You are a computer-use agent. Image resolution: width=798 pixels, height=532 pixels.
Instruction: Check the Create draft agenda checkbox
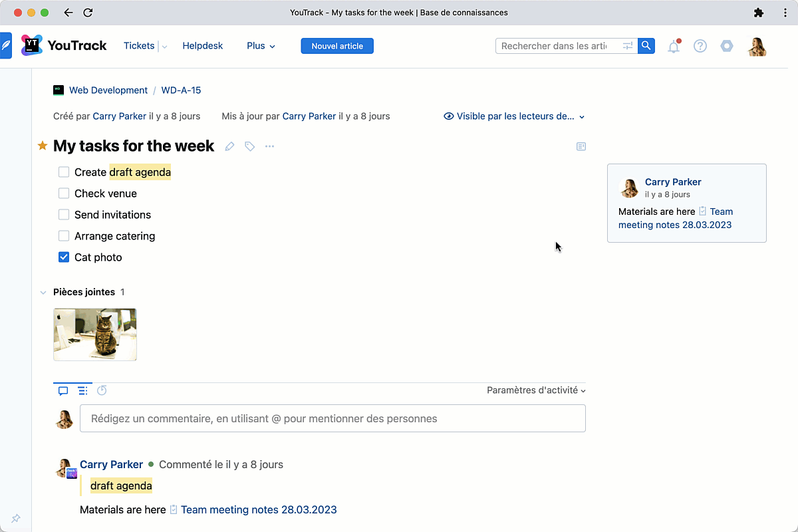click(63, 172)
